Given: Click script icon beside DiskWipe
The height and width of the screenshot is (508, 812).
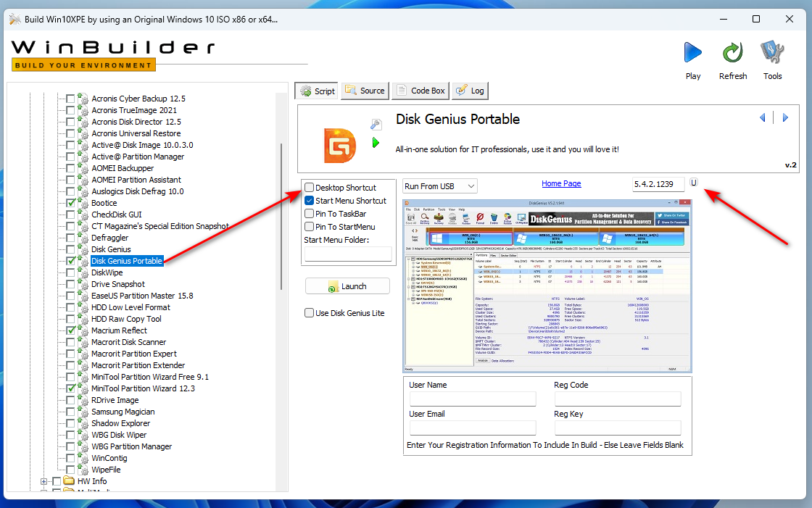Looking at the screenshot, I should [x=83, y=272].
